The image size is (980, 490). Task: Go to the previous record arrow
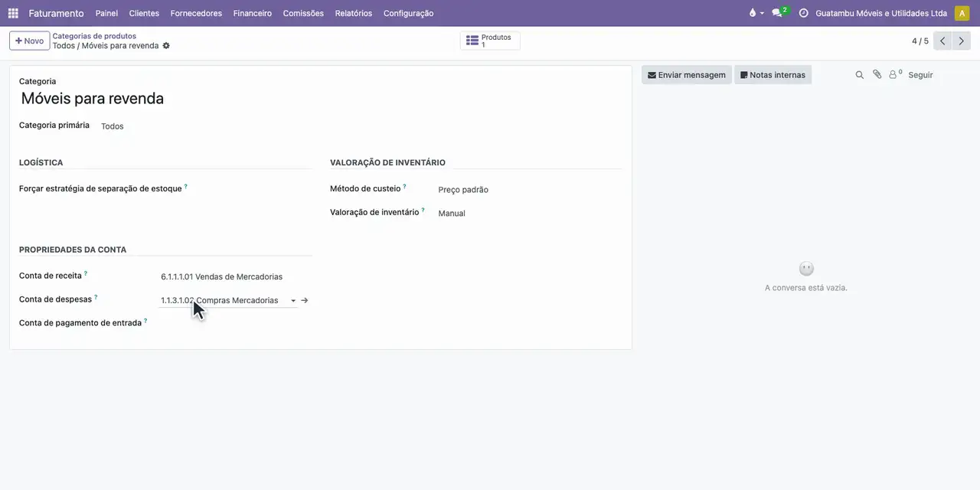point(942,41)
